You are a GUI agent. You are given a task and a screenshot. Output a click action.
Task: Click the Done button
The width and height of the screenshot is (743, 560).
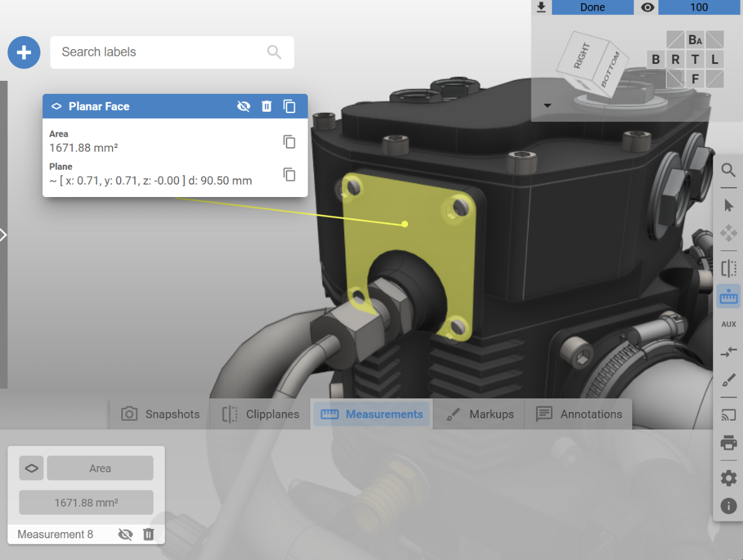(593, 7)
